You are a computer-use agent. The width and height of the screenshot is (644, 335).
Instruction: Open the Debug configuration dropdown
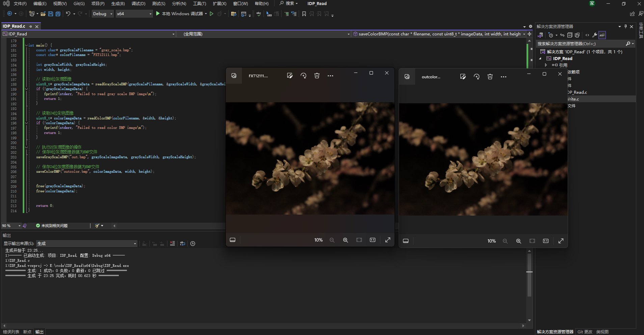click(x=103, y=14)
